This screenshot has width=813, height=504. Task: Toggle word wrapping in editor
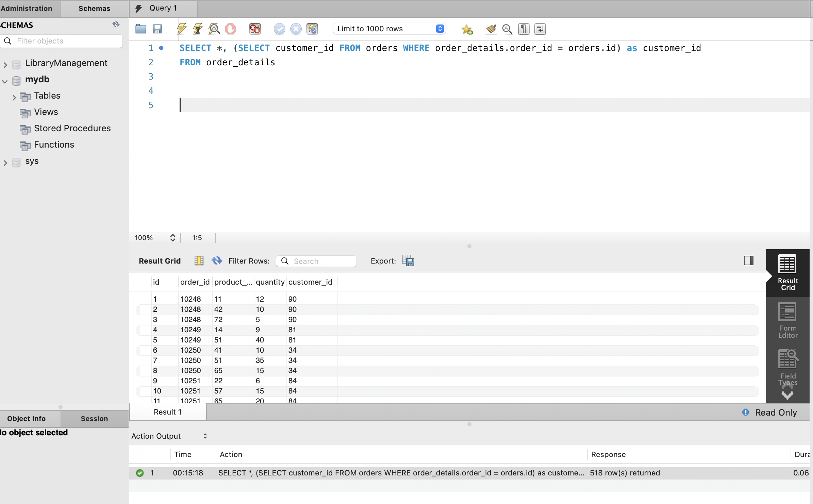tap(540, 29)
